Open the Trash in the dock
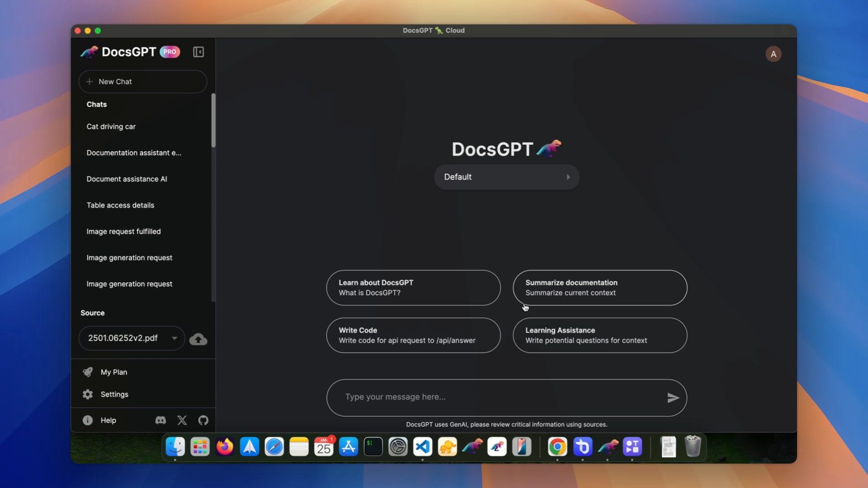Image resolution: width=868 pixels, height=488 pixels. 693,446
